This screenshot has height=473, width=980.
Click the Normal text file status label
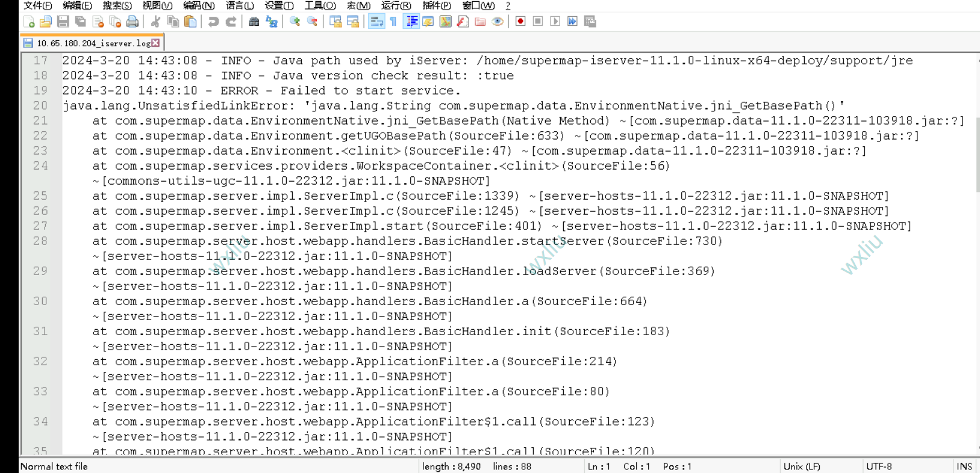[54, 466]
